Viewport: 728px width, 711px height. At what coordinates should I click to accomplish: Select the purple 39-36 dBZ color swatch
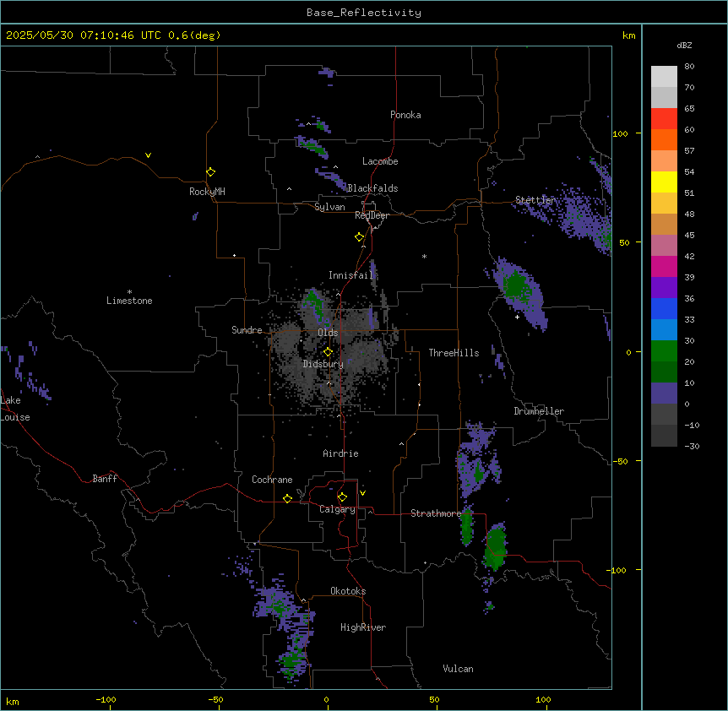click(x=664, y=288)
